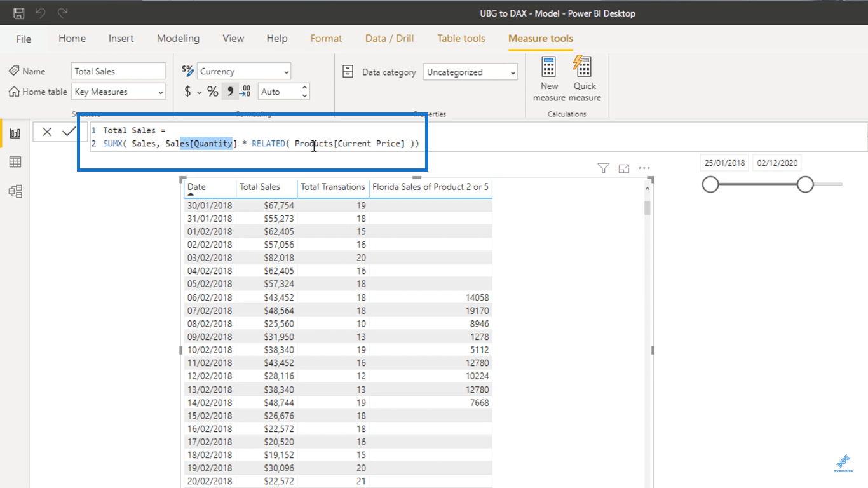Click the Undo arrow icon
Viewport: 868px width, 488px height.
click(41, 13)
